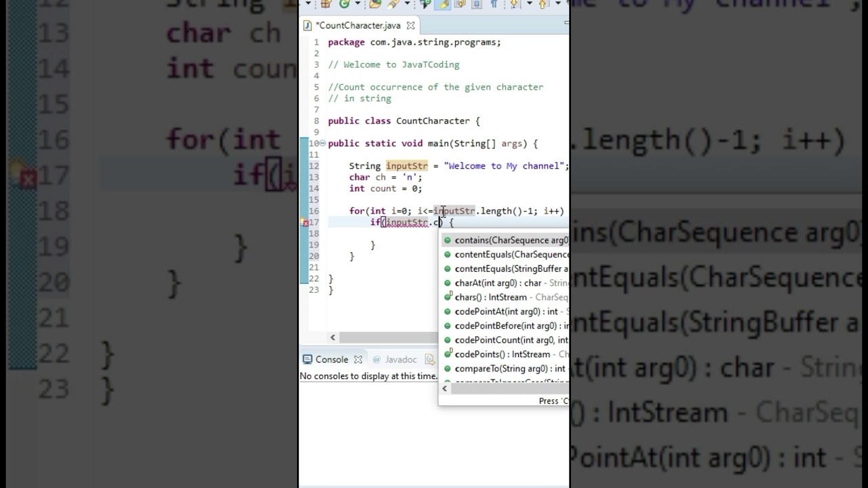This screenshot has height=488, width=868.
Task: Click the "char ch = 'n';" line
Action: (x=385, y=177)
